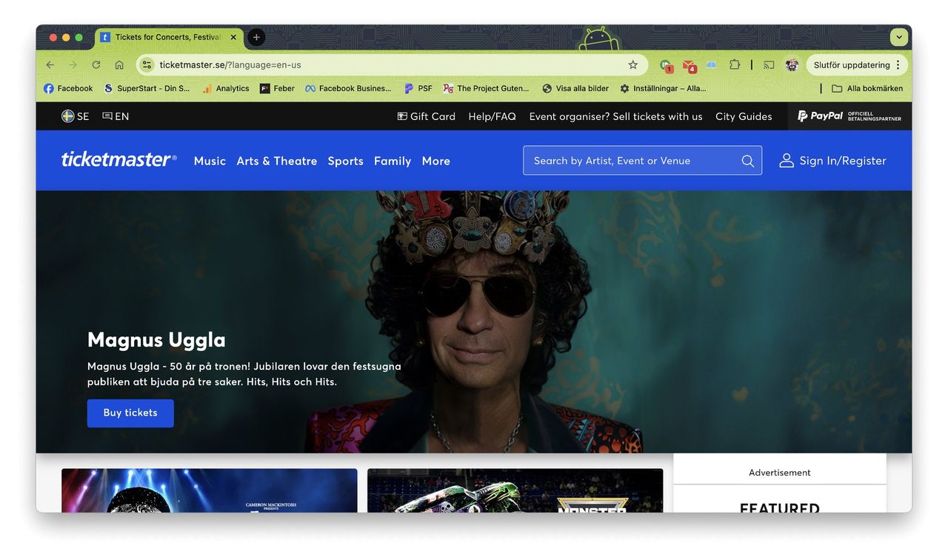Start casting with the Cast icon

point(768,64)
